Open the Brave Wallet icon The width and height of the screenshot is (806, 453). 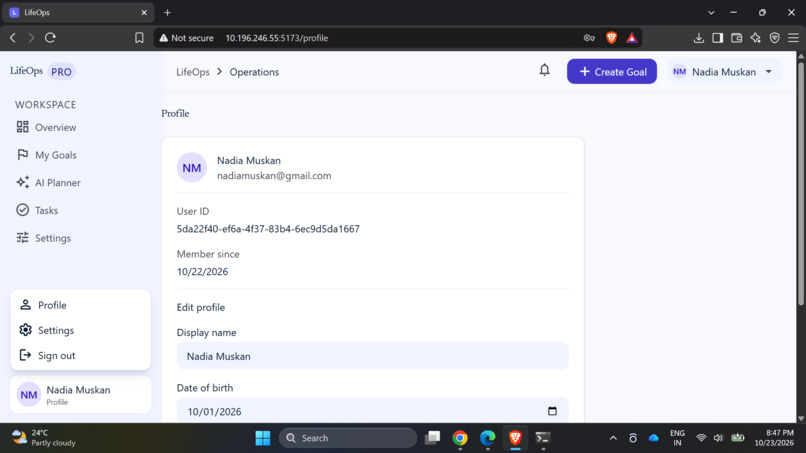point(737,38)
